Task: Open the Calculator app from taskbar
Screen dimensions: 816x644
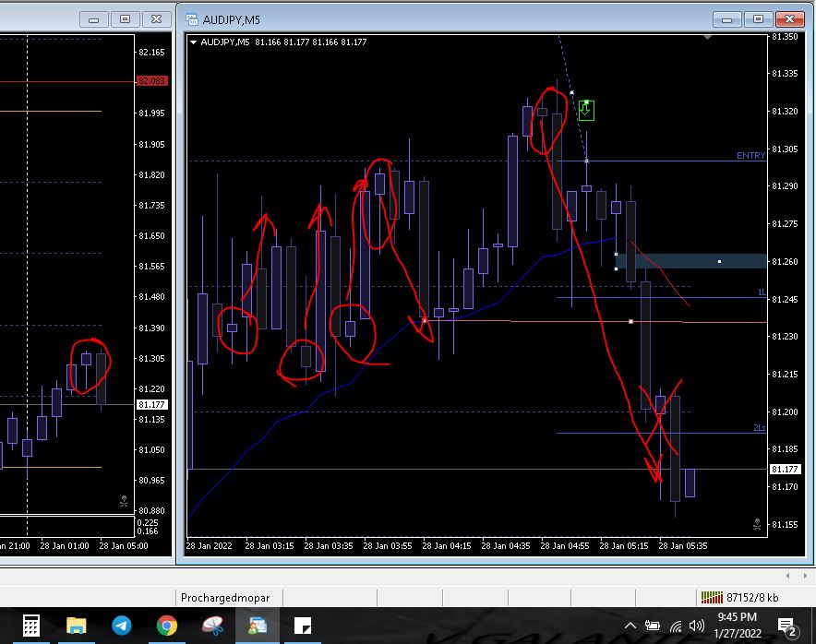Action: (x=30, y=626)
